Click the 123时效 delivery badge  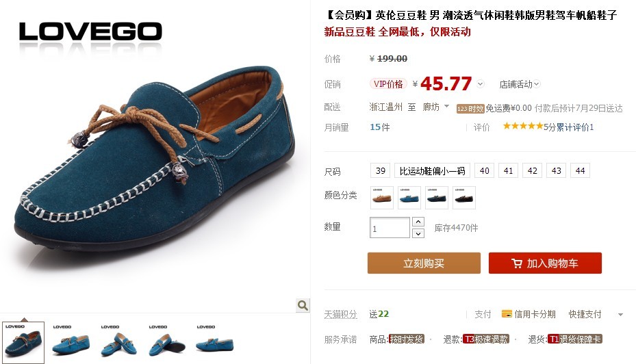(x=470, y=109)
